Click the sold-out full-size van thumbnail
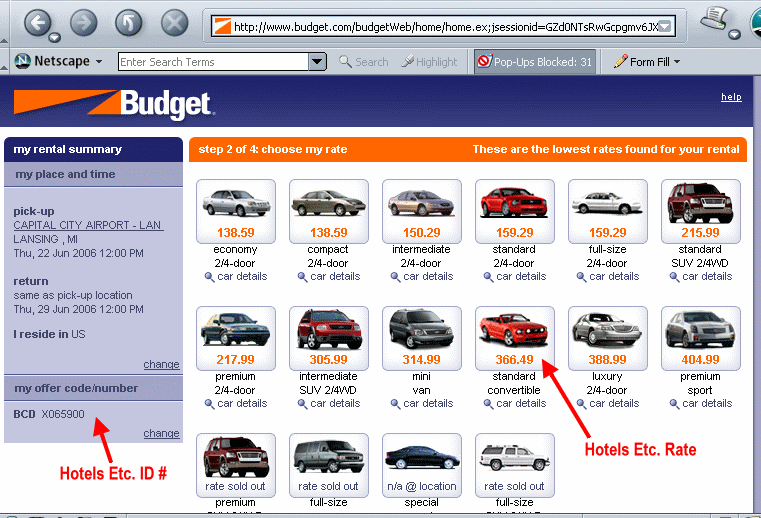Screen dimensions: 761x518 pyautogui.click(x=329, y=465)
